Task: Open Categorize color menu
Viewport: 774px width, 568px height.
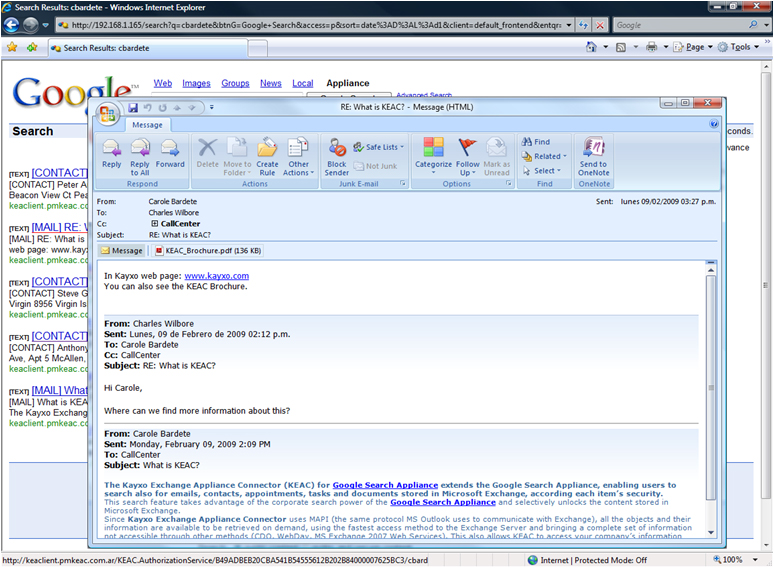Action: coord(433,156)
